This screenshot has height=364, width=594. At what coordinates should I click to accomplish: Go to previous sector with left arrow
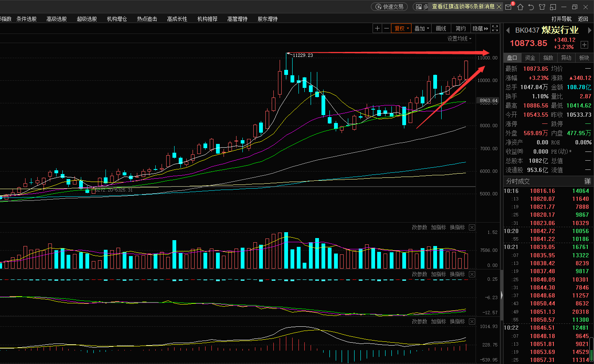click(508, 31)
